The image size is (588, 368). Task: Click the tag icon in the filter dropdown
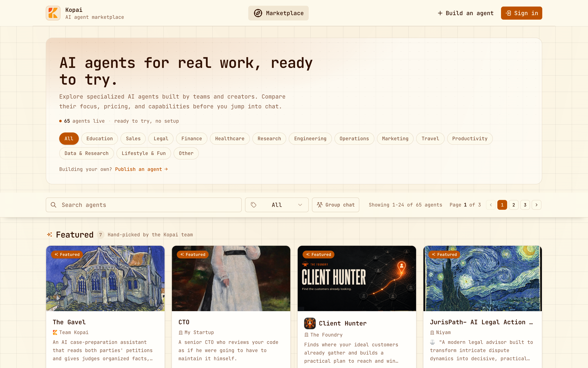click(x=253, y=205)
